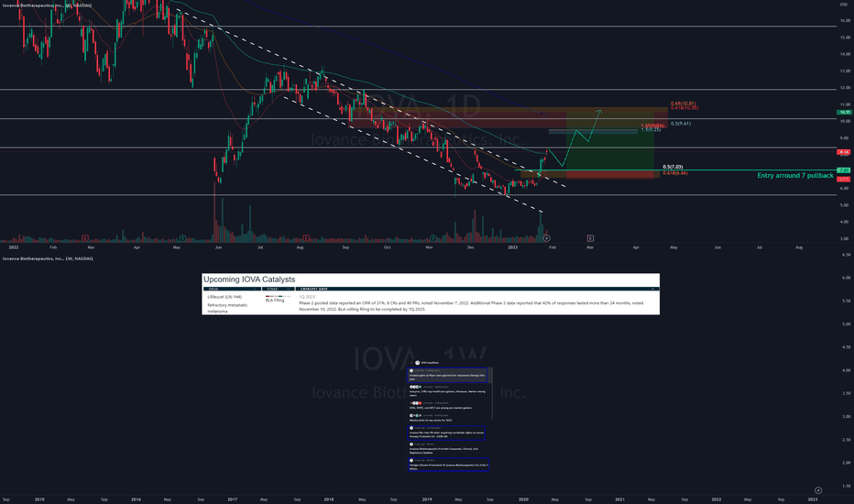
Task: Open the lightning news marker near February 2023
Action: click(547, 238)
